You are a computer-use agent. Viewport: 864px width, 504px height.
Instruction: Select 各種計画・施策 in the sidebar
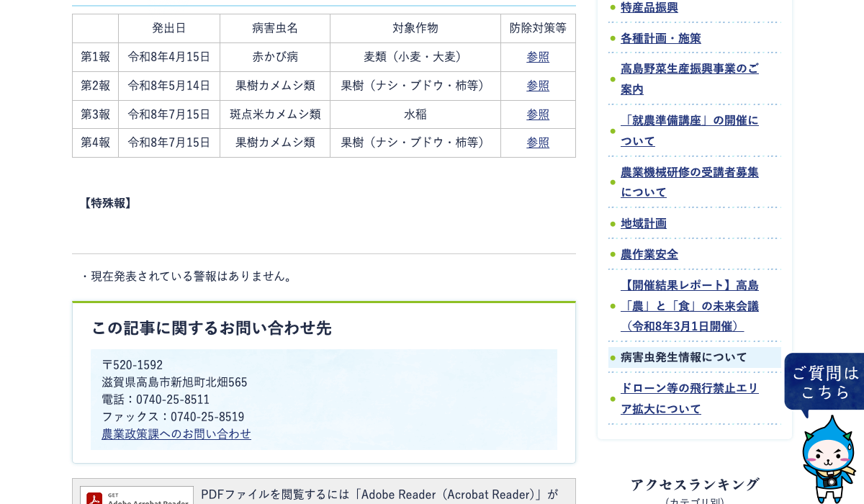661,38
